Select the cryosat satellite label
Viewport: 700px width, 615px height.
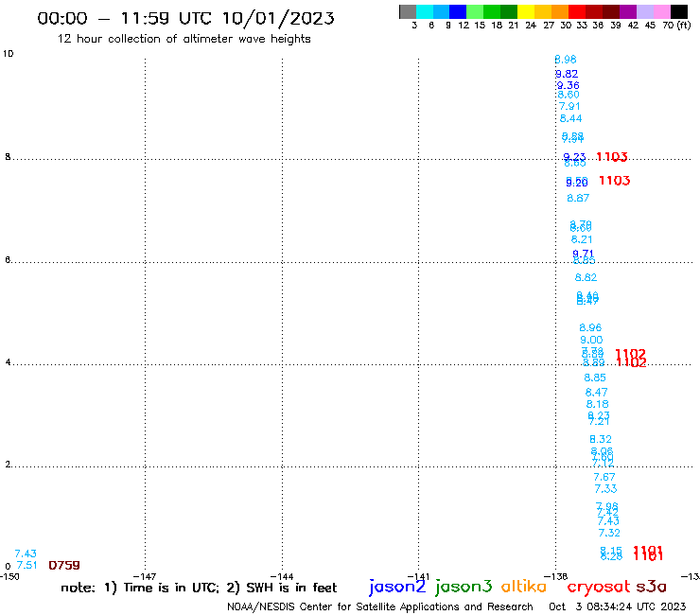pos(598,587)
